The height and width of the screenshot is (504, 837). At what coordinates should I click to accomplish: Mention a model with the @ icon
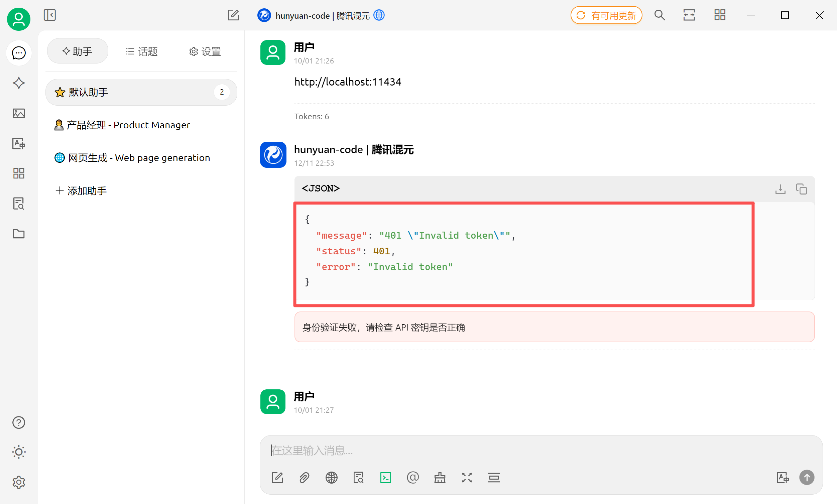(412, 478)
